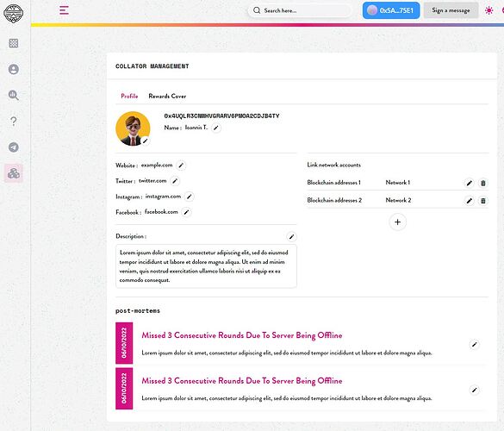Change the profile avatar picture
Viewport: 504px width, 431px height.
coord(146,141)
